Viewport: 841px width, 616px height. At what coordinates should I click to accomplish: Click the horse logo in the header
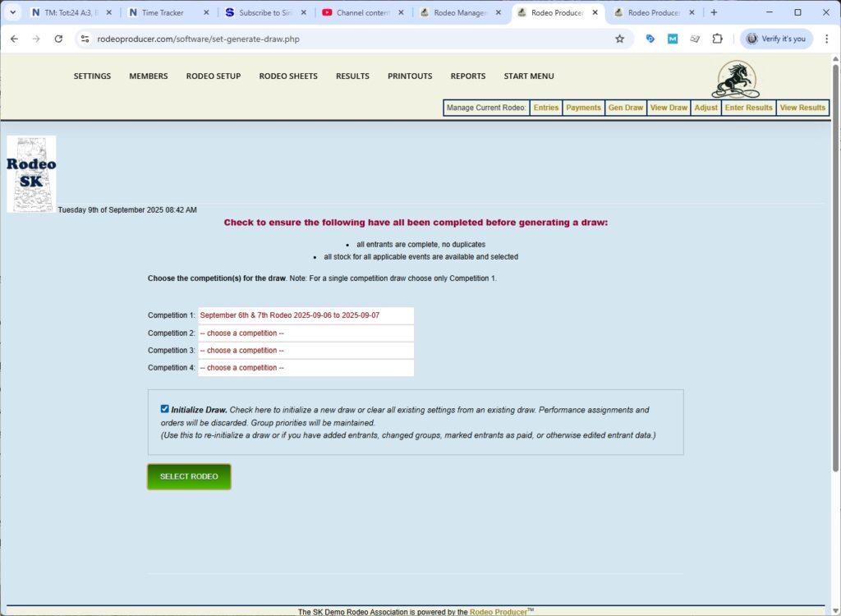click(x=735, y=80)
